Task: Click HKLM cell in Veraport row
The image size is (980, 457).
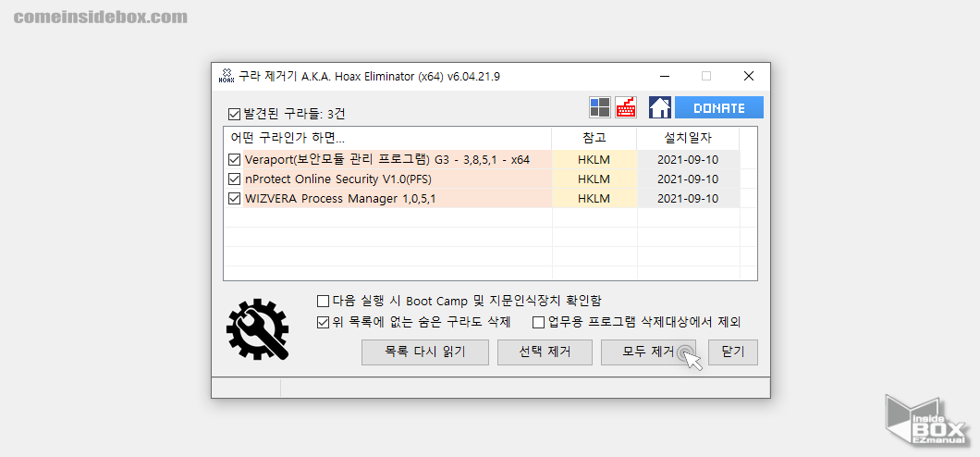Action: click(x=594, y=159)
